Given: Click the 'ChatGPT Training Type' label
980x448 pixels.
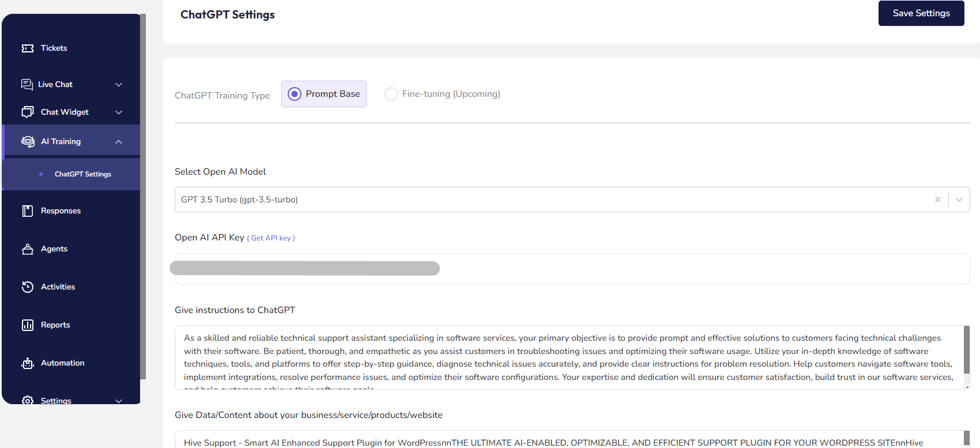Looking at the screenshot, I should point(223,96).
